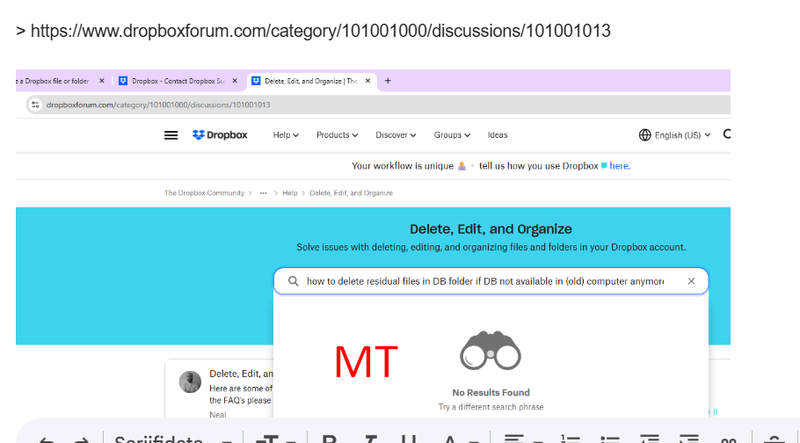Viewport: 800px width, 443px height.
Task: Clear the search box with X
Action: [691, 281]
